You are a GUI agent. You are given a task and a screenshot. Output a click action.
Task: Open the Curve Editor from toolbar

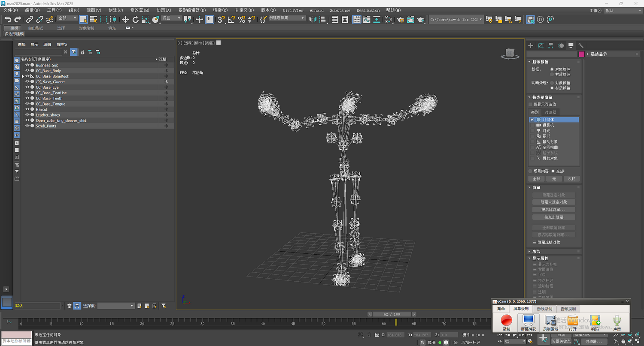367,19
